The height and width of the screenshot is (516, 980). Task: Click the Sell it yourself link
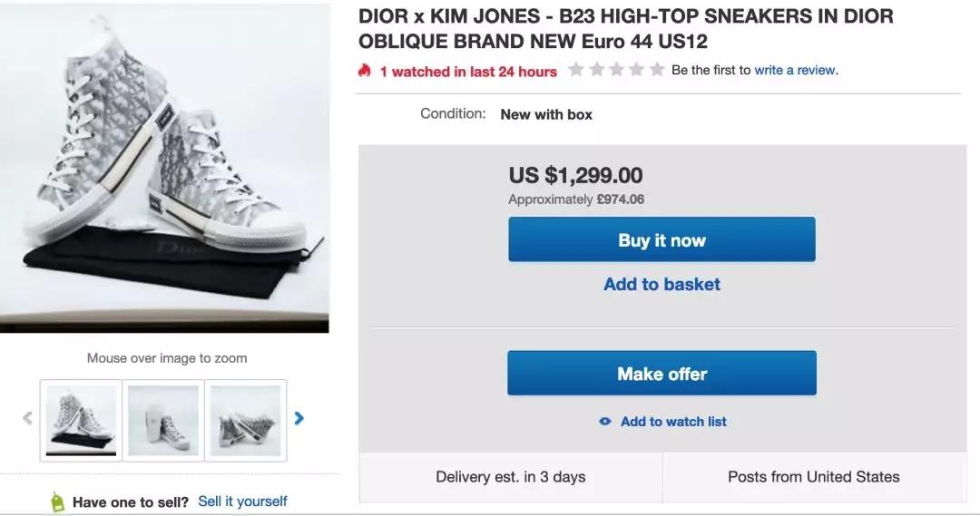tap(242, 501)
